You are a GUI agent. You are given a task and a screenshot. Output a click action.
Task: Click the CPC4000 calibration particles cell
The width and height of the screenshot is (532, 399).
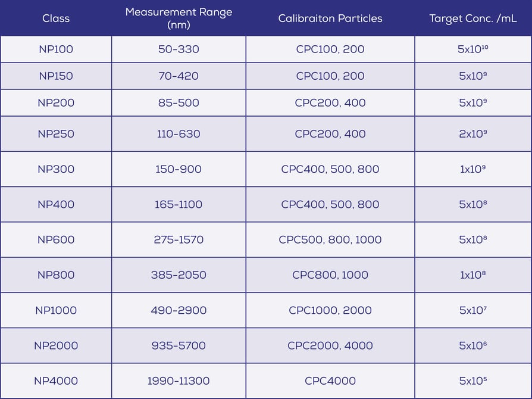tap(330, 381)
